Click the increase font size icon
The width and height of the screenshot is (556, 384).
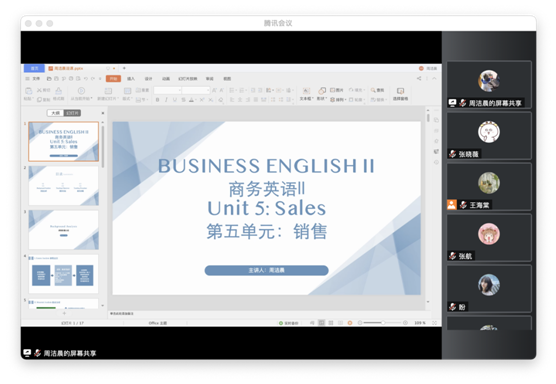click(x=215, y=90)
